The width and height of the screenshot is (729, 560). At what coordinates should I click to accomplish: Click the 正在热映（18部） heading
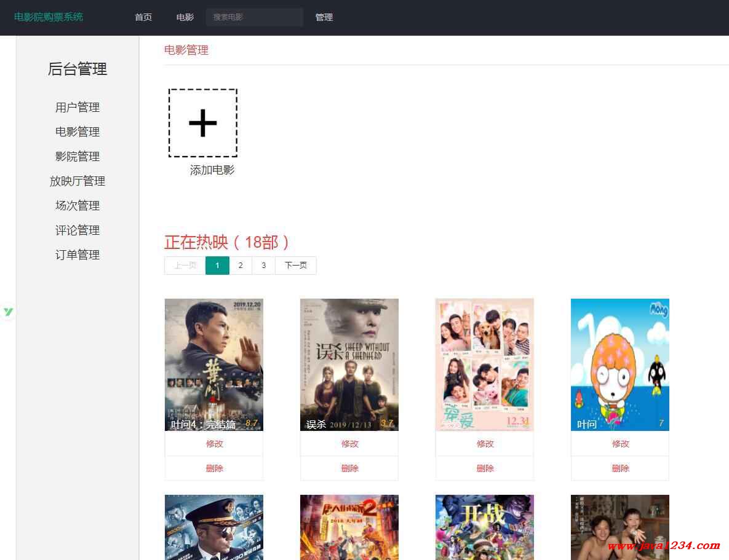tap(227, 242)
